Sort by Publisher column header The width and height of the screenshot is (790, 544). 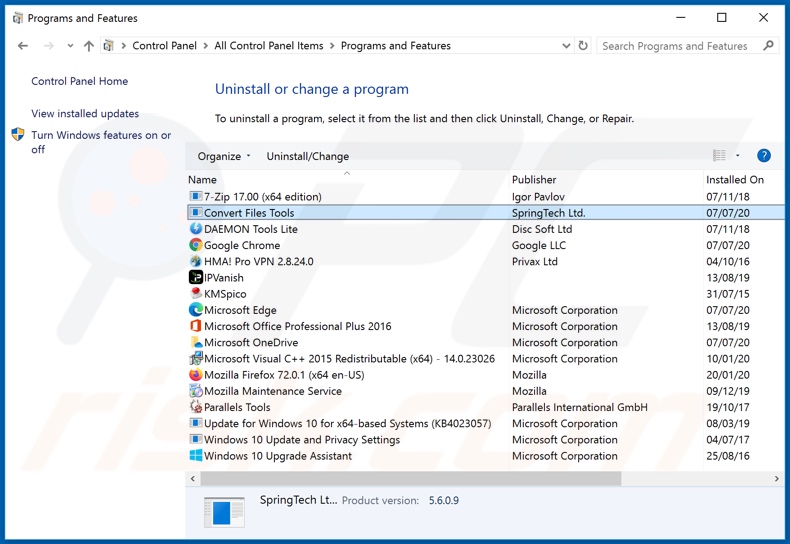coord(534,179)
